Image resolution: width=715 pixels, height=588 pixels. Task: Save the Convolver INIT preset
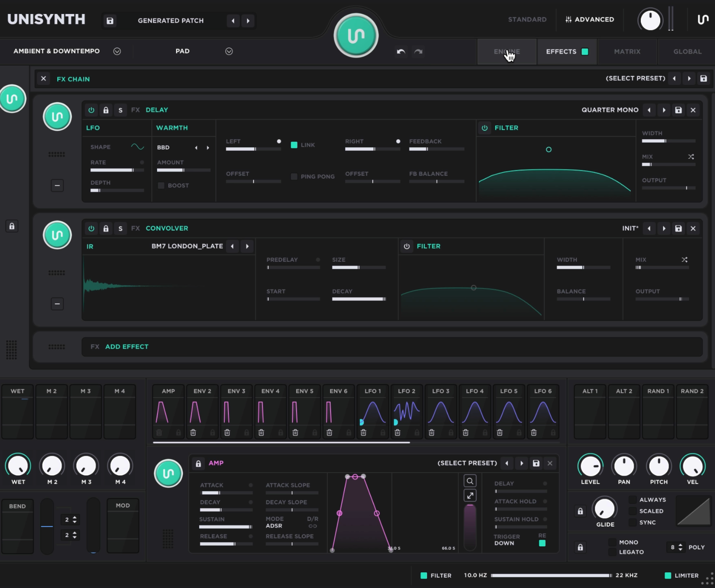(x=678, y=228)
